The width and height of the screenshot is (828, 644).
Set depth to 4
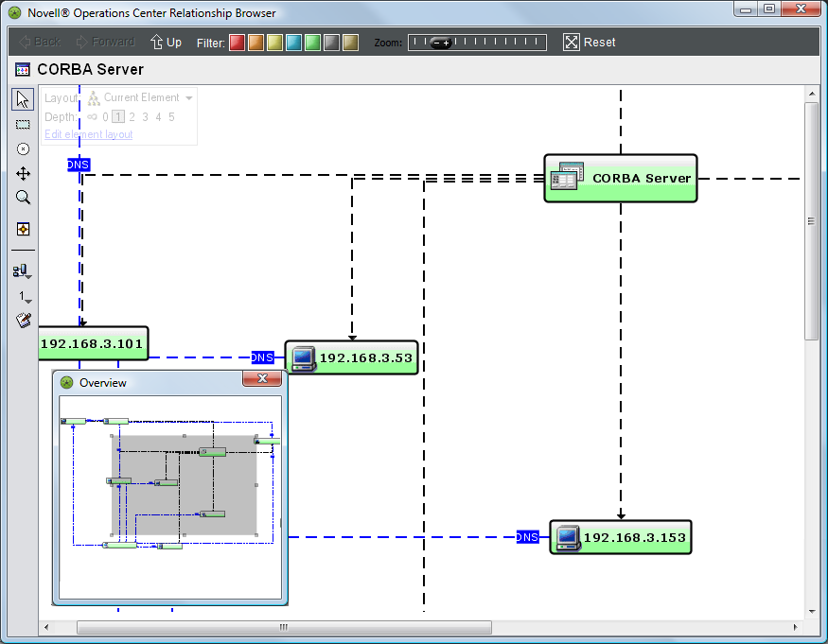point(158,116)
